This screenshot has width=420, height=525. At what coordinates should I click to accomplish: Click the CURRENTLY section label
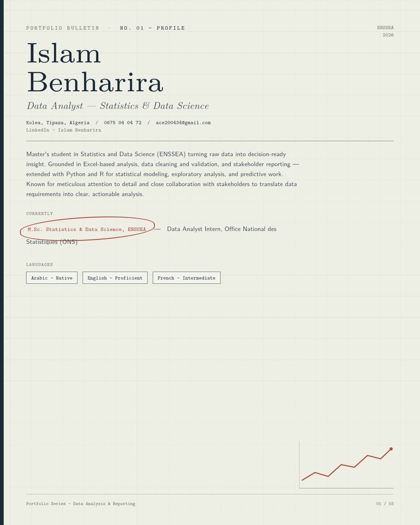[39, 214]
